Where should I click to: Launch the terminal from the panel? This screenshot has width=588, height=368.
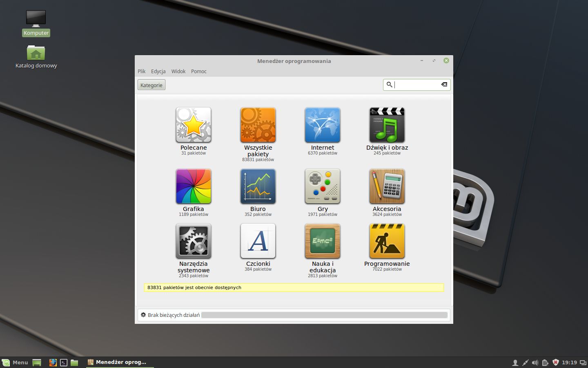(64, 362)
